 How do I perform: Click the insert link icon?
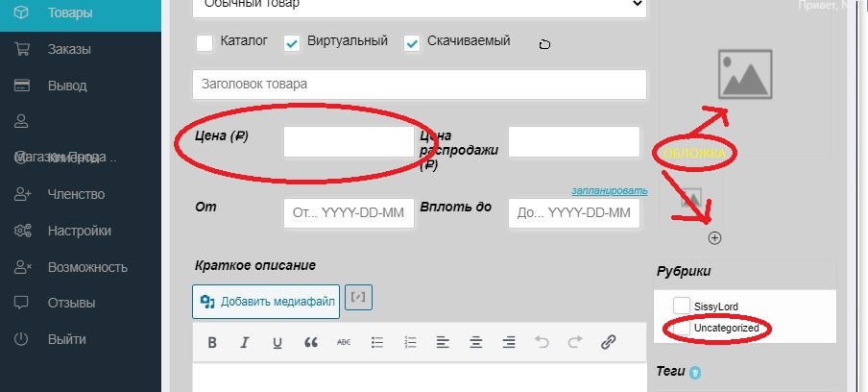608,342
